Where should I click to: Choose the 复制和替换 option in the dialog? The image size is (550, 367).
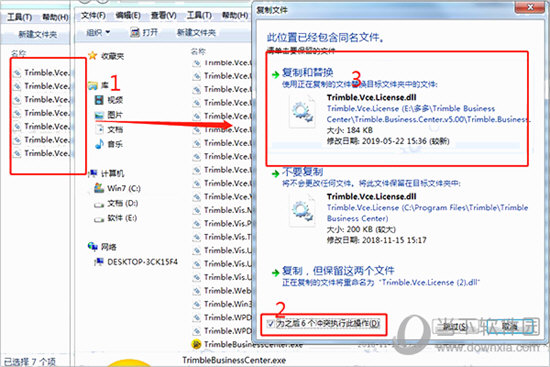(x=307, y=73)
